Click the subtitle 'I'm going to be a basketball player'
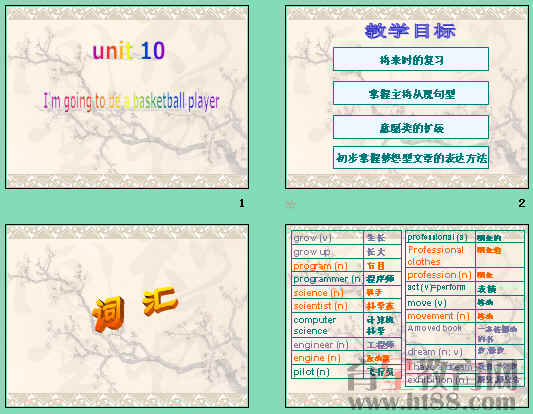Image resolution: width=533 pixels, height=414 pixels. tap(131, 102)
